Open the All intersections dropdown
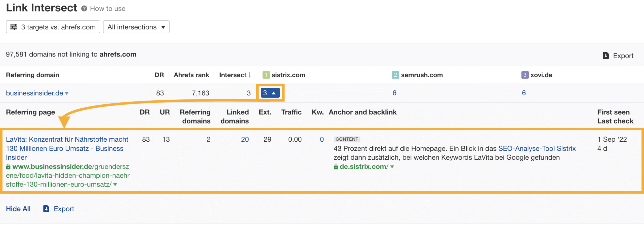This screenshot has height=225, width=644. click(136, 27)
